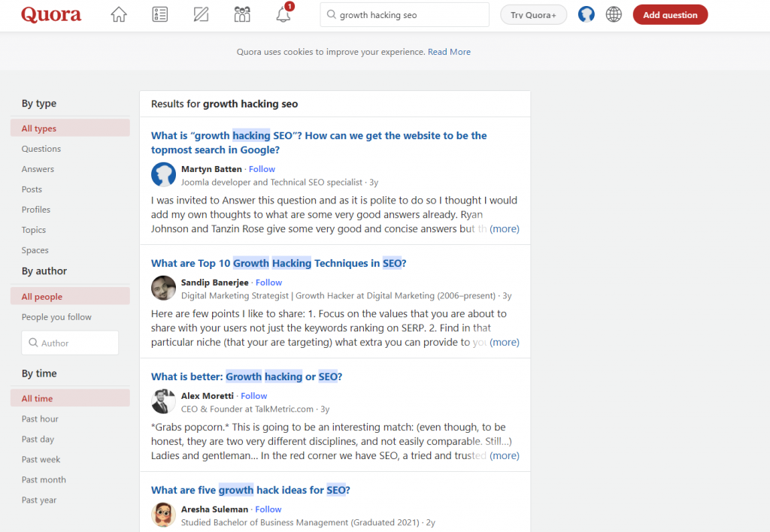Click 'Studied Bachelor of Business Management' credential

300,522
